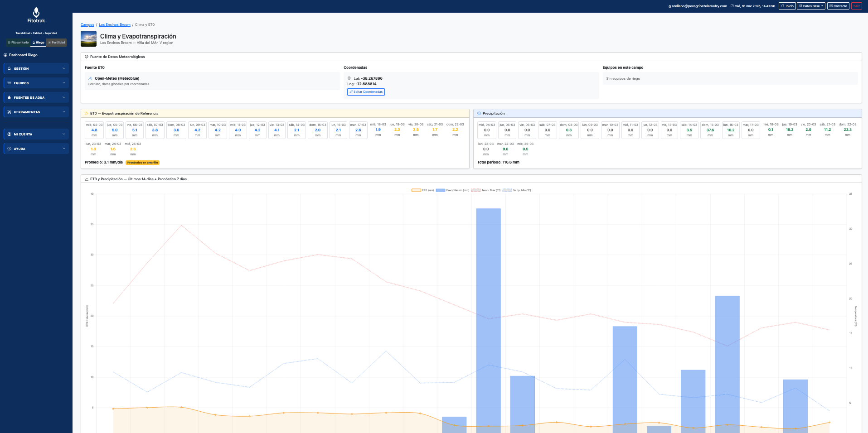The image size is (868, 433).
Task: Click the Equipos sidebar icon
Action: [x=9, y=83]
